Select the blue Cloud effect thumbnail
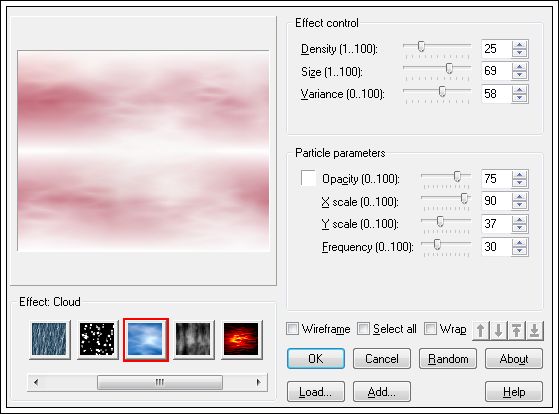Viewport: 559px width, 414px height. [145, 339]
